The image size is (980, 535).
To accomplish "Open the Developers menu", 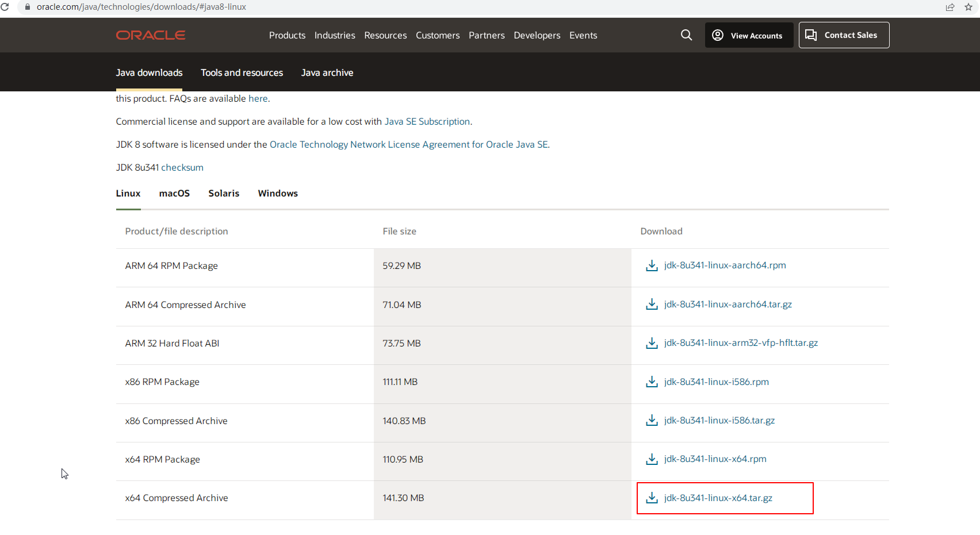I will click(x=537, y=35).
